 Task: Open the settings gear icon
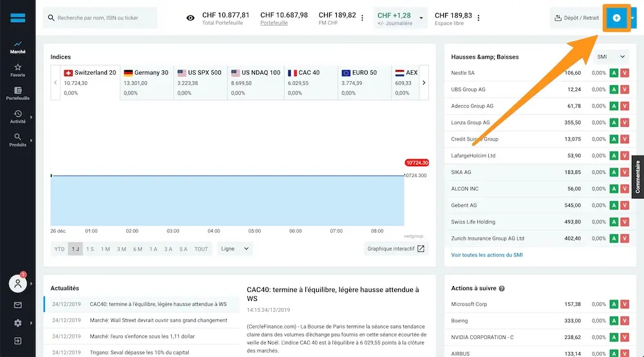[17, 323]
